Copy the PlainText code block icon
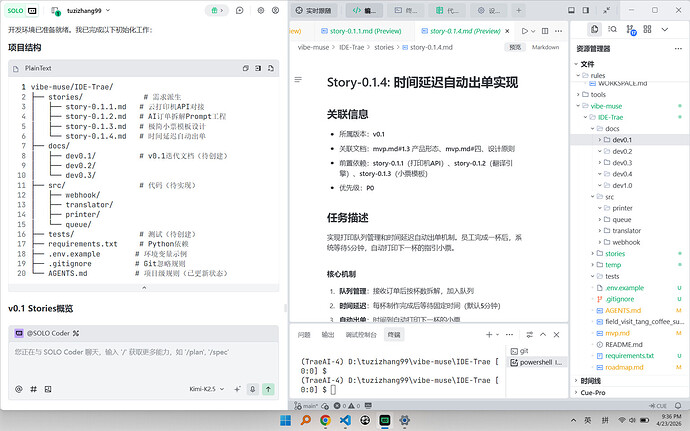690x431 pixels. click(246, 68)
